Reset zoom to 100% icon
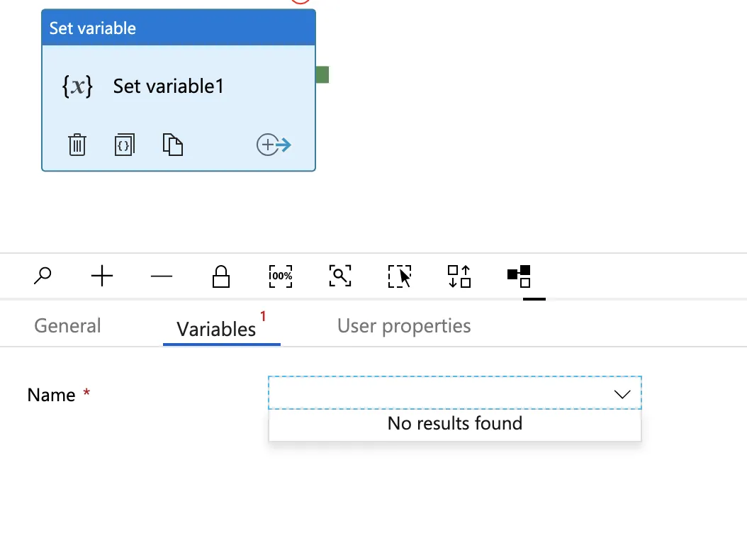 [x=281, y=276]
